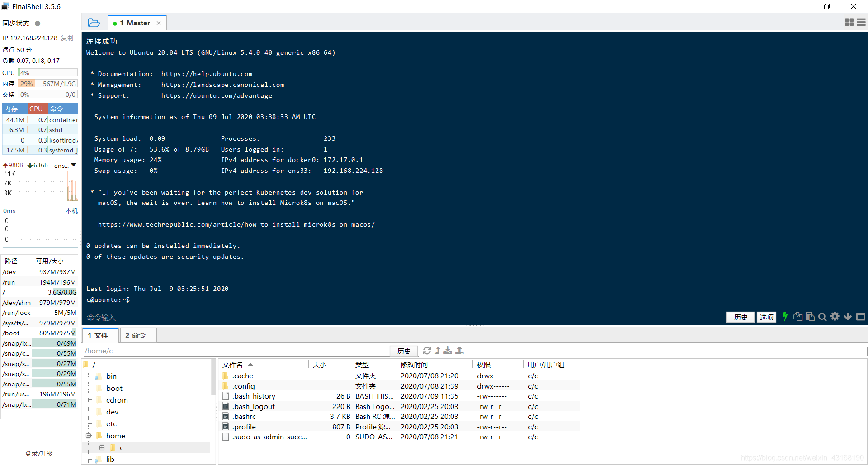Select the .bash_logout file
This screenshot has height=466, width=868.
pos(400,406)
